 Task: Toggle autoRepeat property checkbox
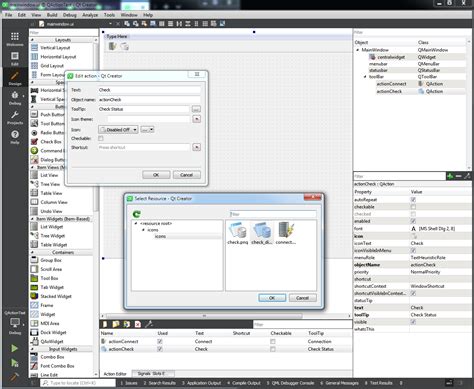(413, 199)
